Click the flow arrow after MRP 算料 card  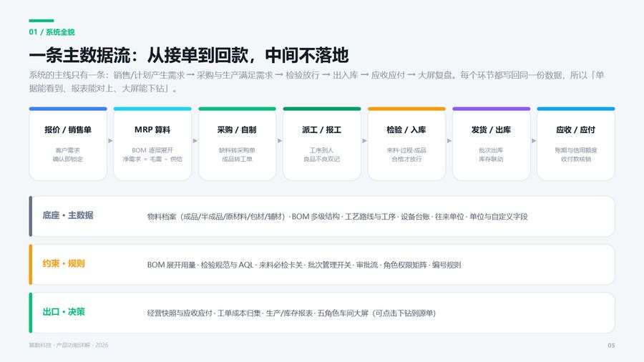coord(195,141)
